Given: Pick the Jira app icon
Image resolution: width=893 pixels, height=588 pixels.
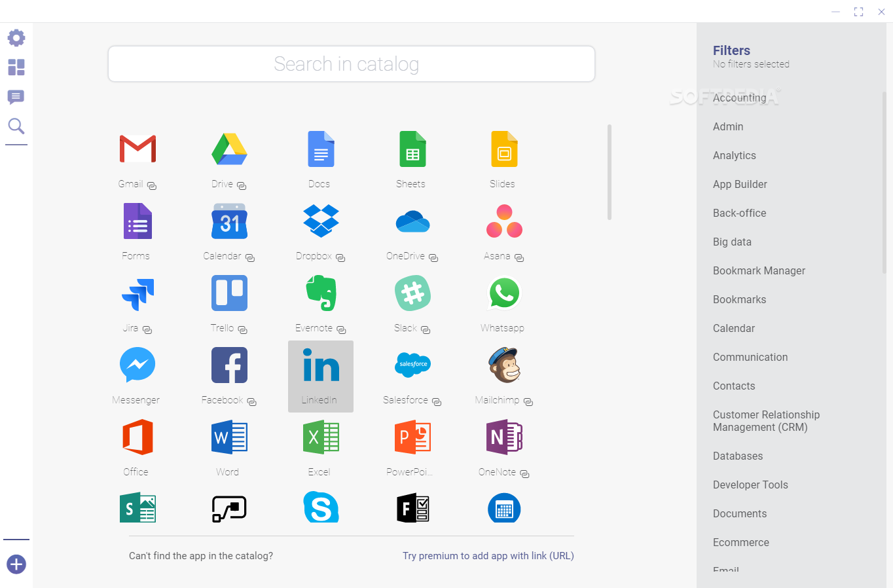Looking at the screenshot, I should [137, 294].
